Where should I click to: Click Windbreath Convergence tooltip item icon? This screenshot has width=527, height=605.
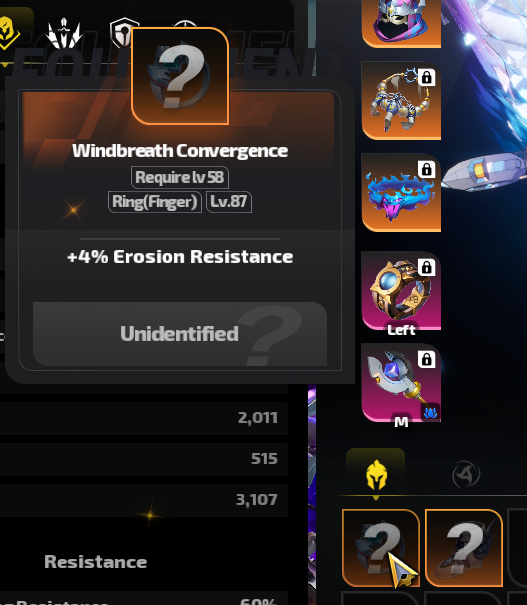tap(180, 76)
